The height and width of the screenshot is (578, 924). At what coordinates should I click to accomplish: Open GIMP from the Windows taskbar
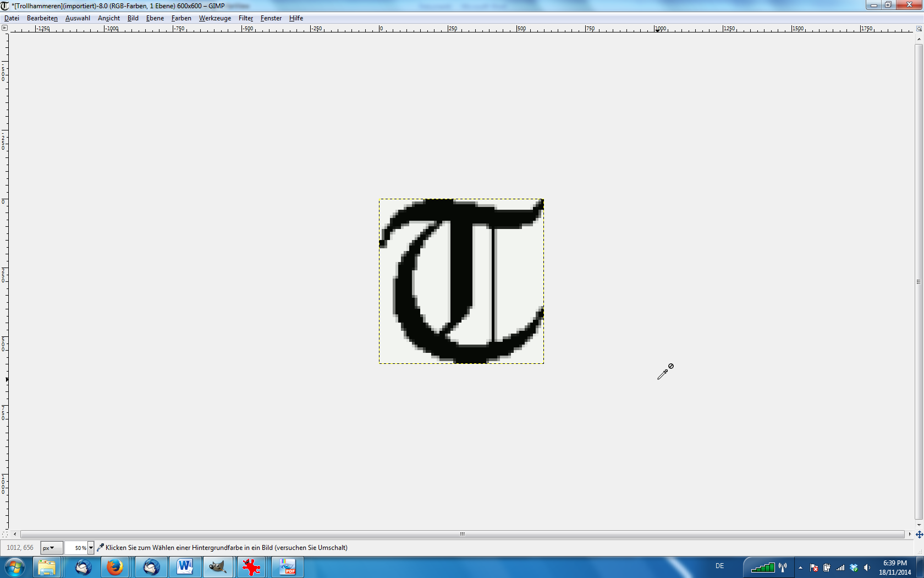pyautogui.click(x=218, y=566)
